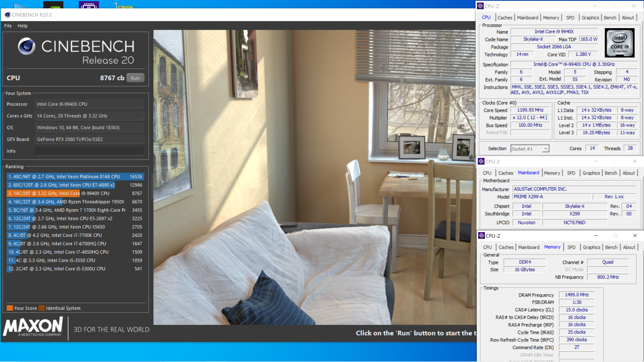Click the Cinebench app icon in title bar

8,15
